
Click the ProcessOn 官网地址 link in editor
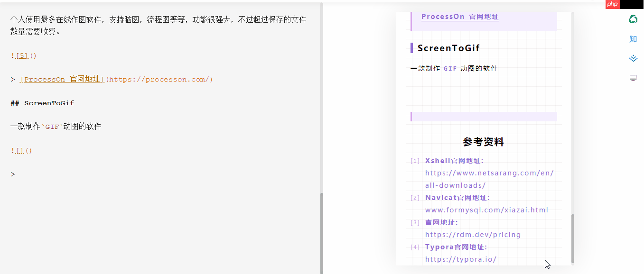click(x=61, y=79)
